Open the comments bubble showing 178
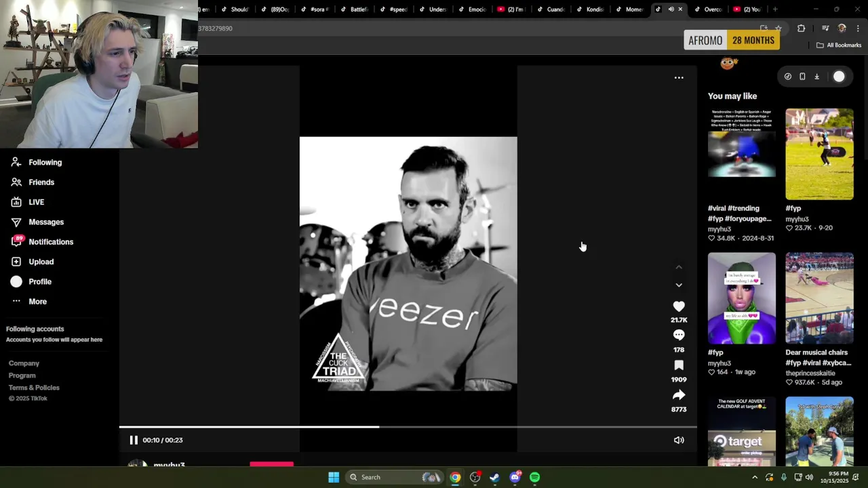The width and height of the screenshot is (868, 488). pos(679,335)
